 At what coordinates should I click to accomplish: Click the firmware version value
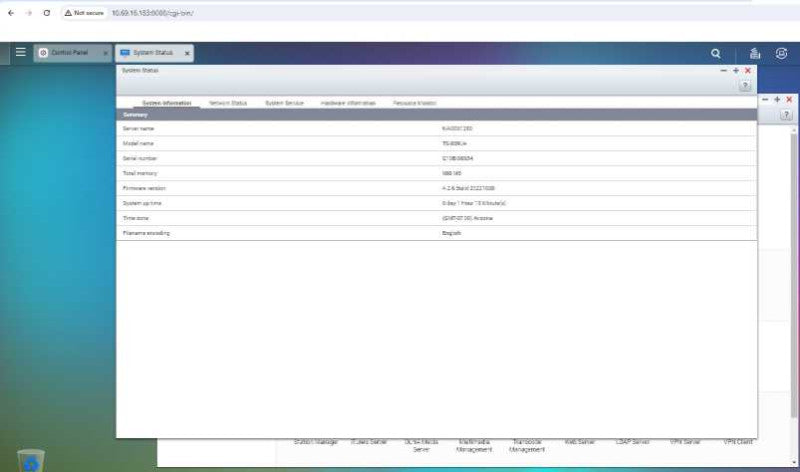click(468, 188)
